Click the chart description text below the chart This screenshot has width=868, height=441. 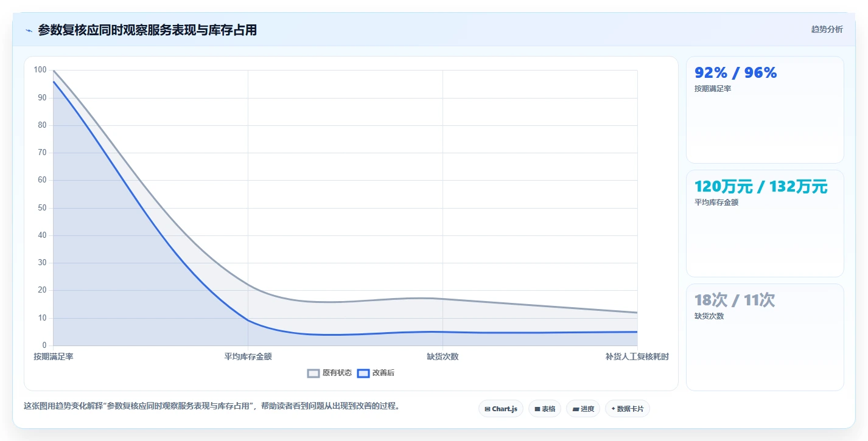[x=213, y=406]
